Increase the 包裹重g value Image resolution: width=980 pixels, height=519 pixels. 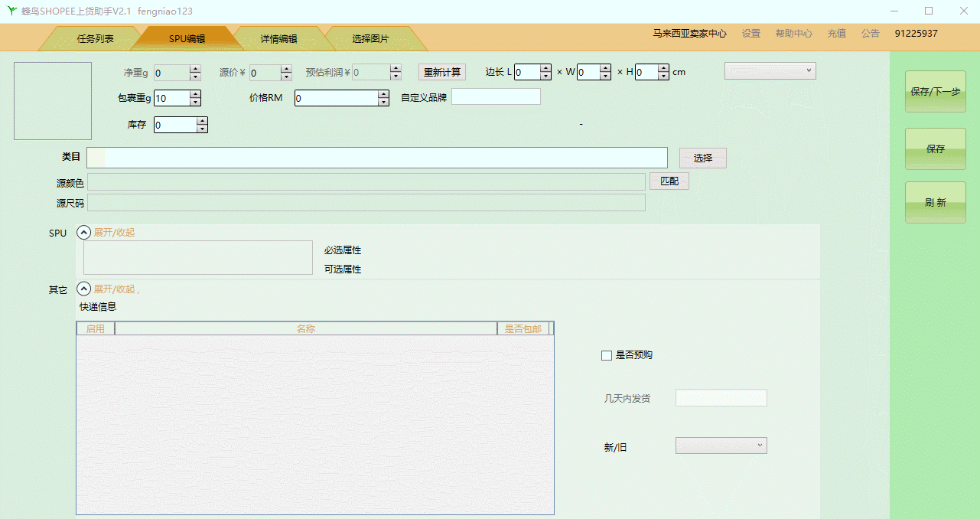(195, 94)
